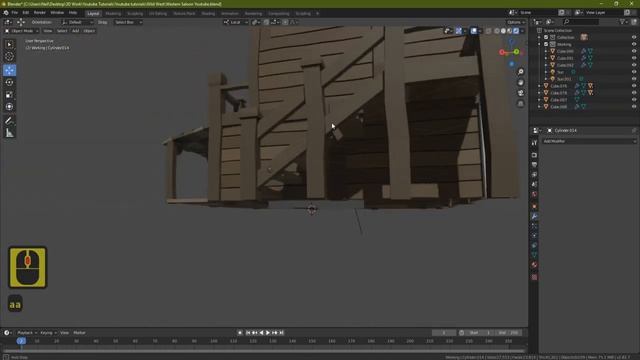The height and width of the screenshot is (360, 640).
Task: Hide the Working collection via eye icon
Action: pyautogui.click(x=634, y=44)
